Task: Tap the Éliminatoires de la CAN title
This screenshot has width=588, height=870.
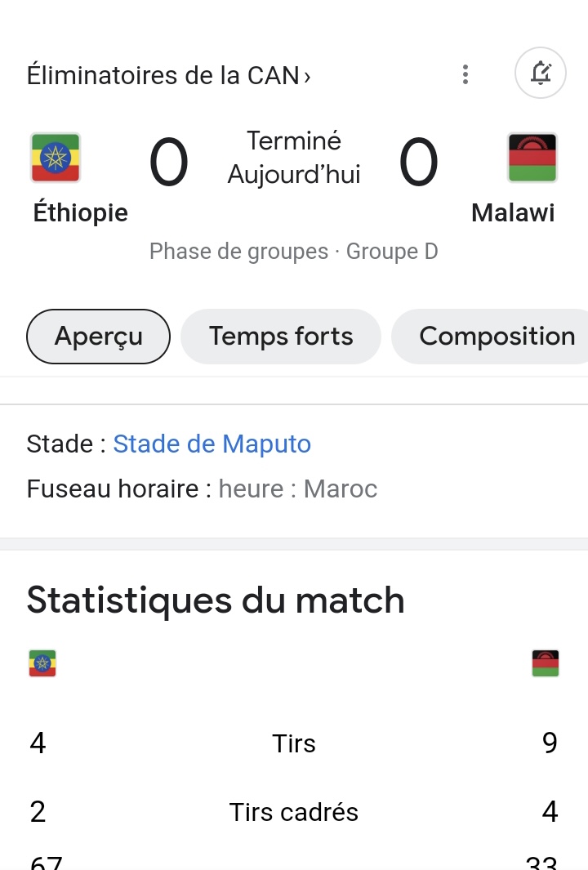Action: (163, 75)
